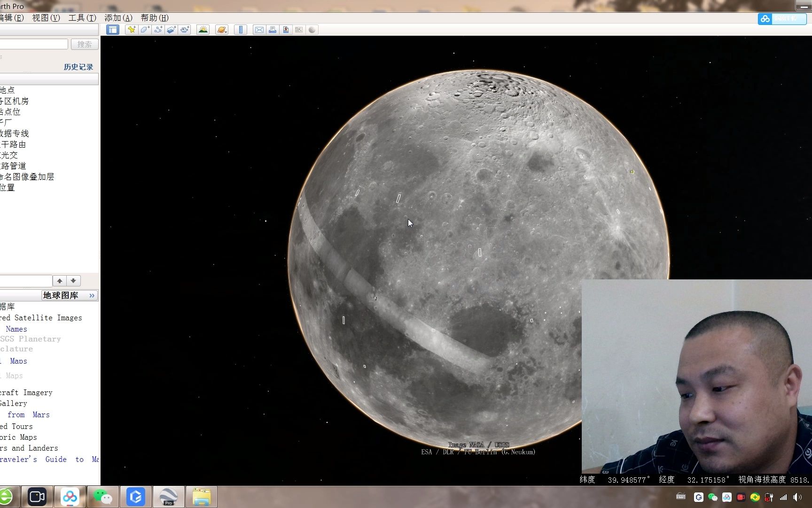Click the 39.948577° latitude status value
Viewport: 812px width, 508px height.
[x=629, y=480]
